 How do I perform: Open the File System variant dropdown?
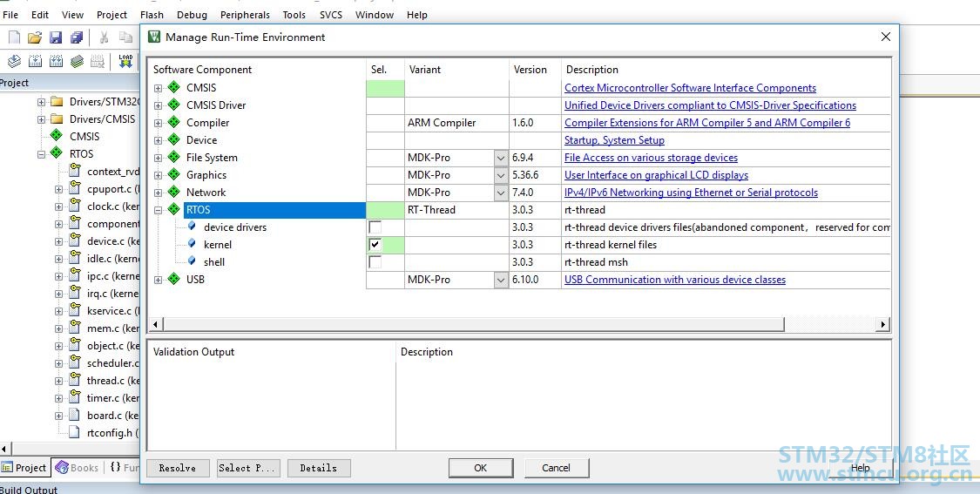pos(501,158)
